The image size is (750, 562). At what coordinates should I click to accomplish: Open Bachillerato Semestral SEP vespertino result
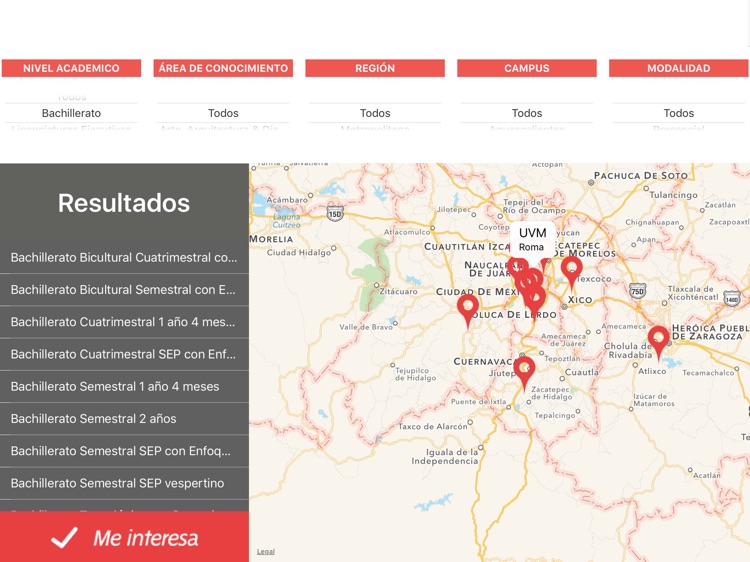(x=124, y=483)
